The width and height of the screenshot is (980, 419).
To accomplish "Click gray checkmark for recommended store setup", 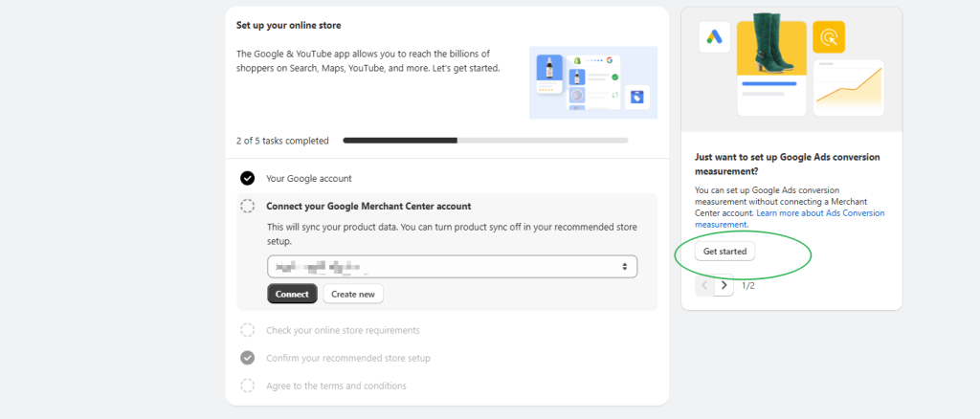I will point(248,358).
